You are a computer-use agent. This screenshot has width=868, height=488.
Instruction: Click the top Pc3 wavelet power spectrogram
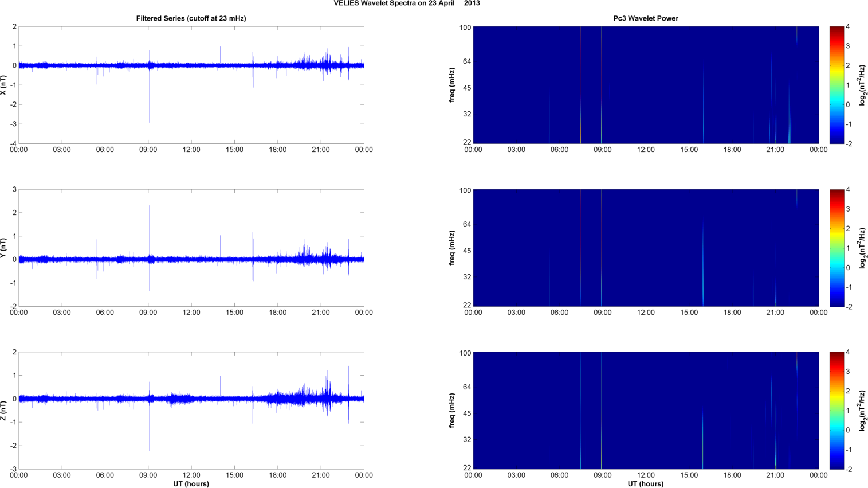pos(646,85)
